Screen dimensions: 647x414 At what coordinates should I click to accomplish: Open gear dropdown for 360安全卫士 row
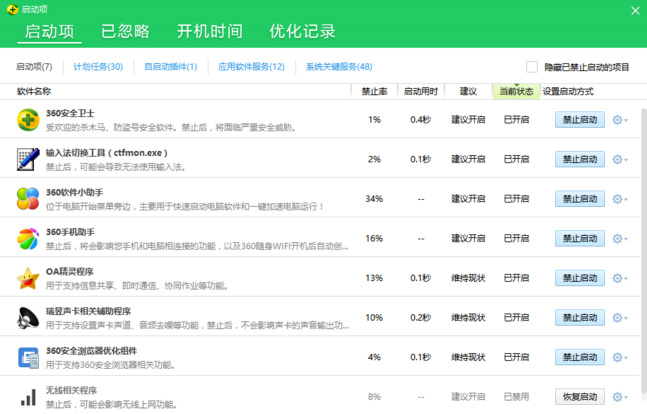(x=620, y=120)
